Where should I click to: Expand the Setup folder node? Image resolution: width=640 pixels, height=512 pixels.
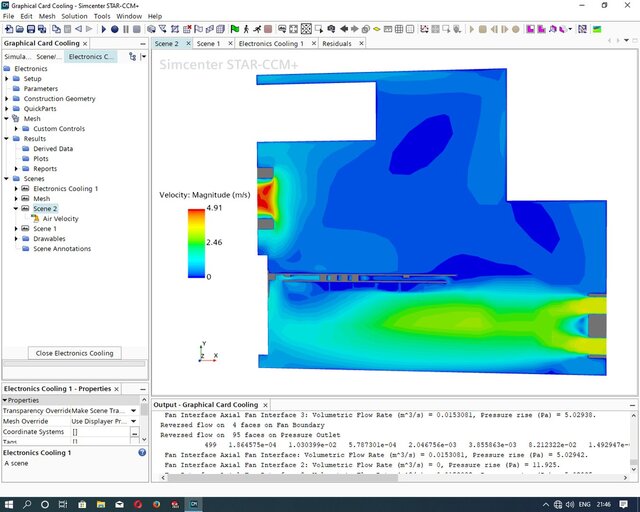7,78
